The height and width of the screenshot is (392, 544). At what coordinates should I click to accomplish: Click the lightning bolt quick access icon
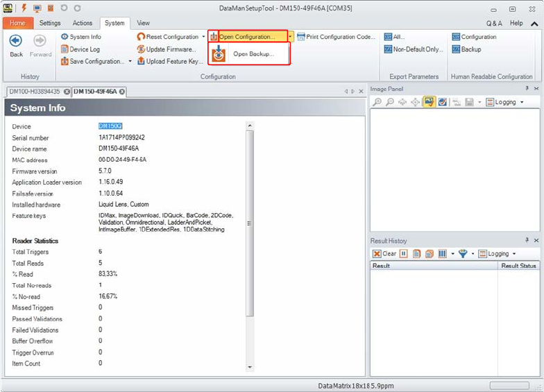click(24, 8)
